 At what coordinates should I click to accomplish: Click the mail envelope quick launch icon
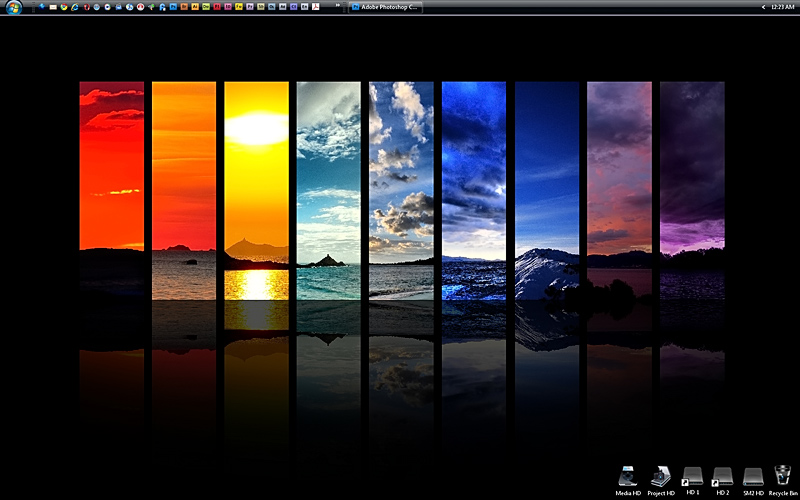pyautogui.click(x=53, y=7)
